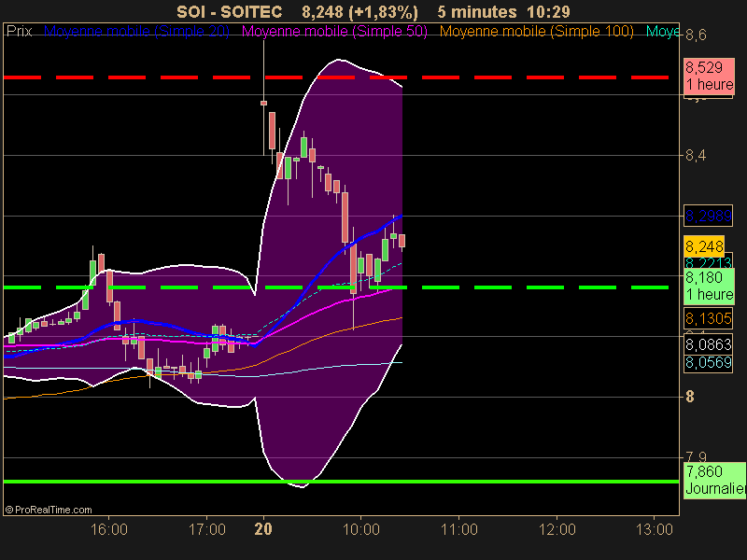
Task: Click the 8,6 price scale label
Action: 696,35
